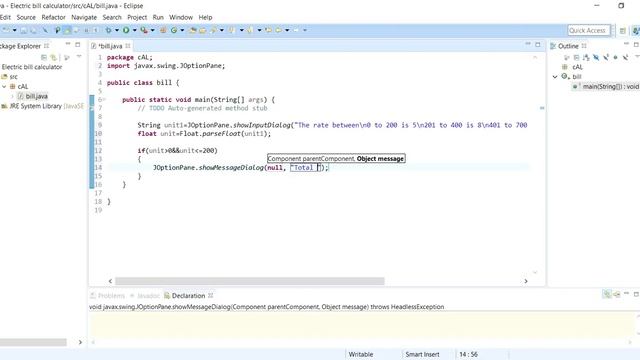640x360 pixels.
Task: Open the Navigate menu
Action: (84, 17)
